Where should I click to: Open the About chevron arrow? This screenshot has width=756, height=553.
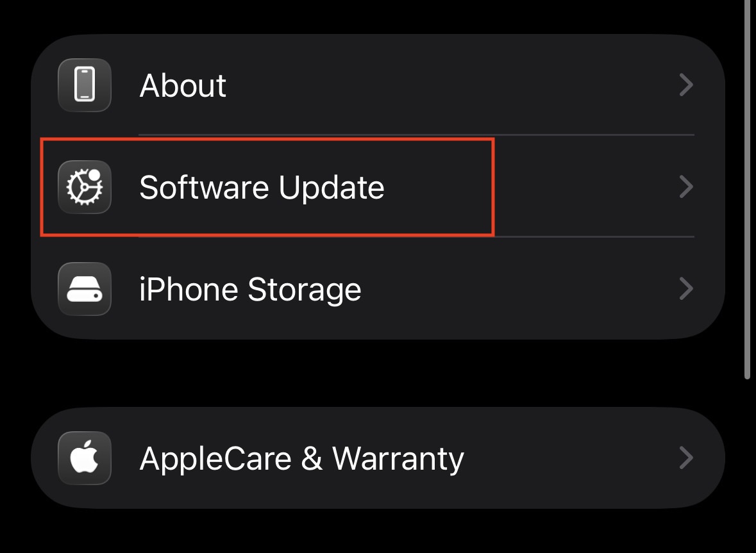tap(685, 85)
